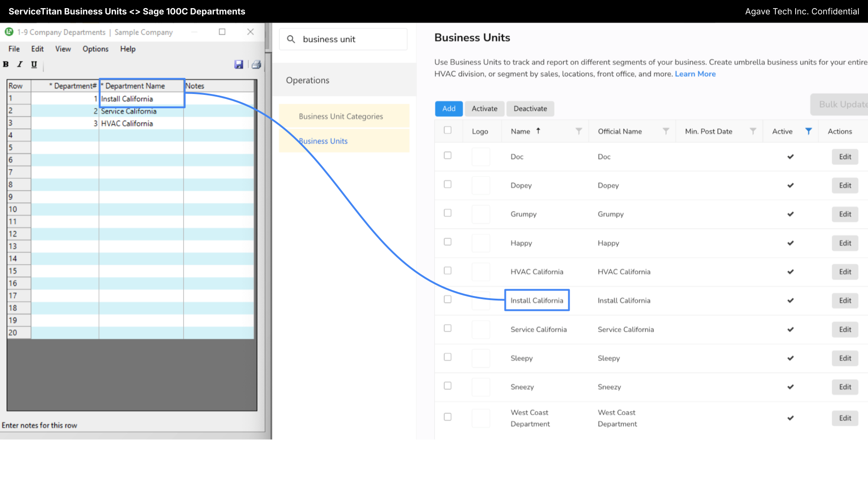Expand the Operations section menu
Image resolution: width=868 pixels, height=488 pixels.
[307, 80]
